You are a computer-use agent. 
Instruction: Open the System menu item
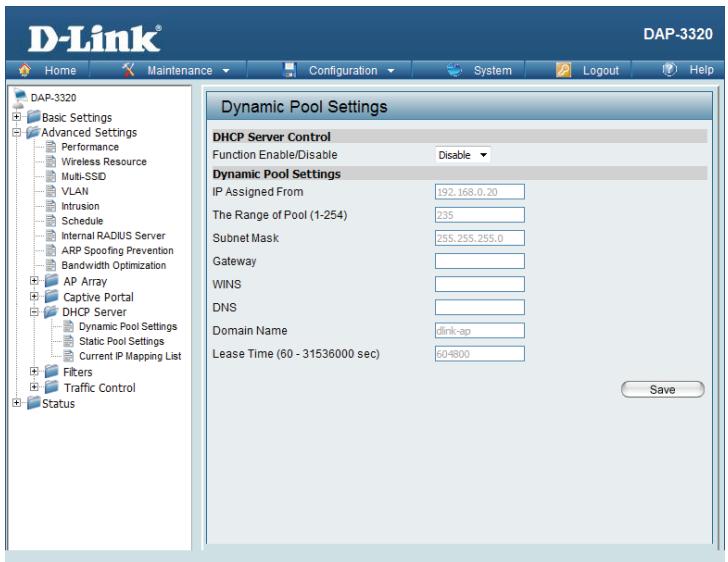493,71
